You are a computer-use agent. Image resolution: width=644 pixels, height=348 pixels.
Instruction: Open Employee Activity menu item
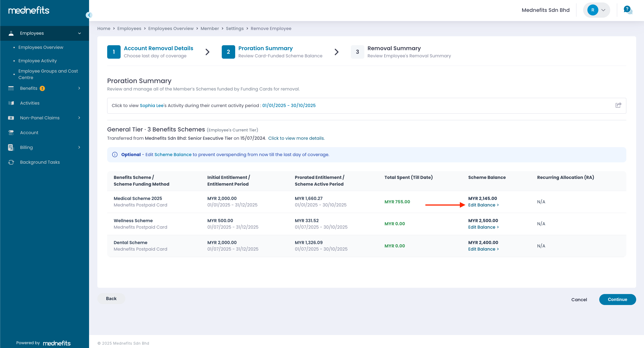38,61
